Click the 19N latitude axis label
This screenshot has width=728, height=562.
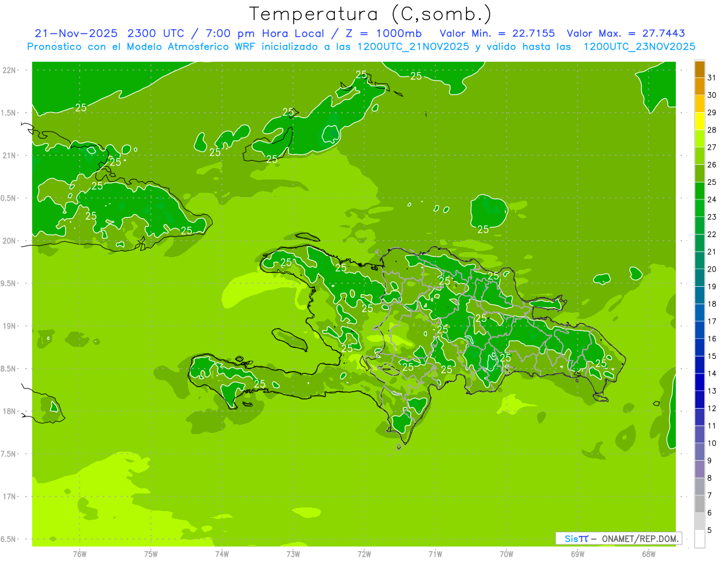pyautogui.click(x=9, y=326)
